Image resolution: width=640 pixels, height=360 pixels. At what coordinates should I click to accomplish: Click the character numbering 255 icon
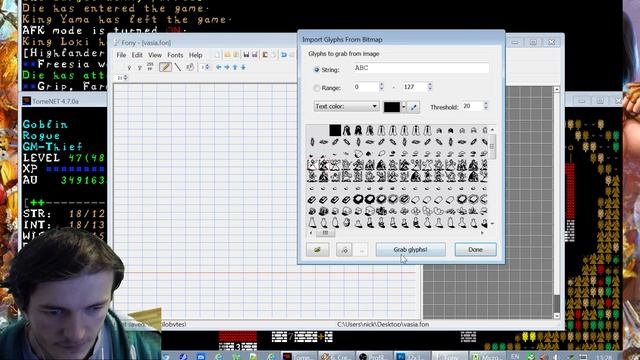coord(150,67)
